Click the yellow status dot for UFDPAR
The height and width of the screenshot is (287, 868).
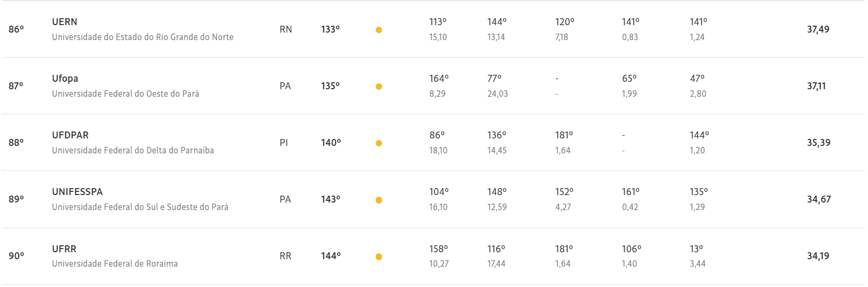point(379,143)
